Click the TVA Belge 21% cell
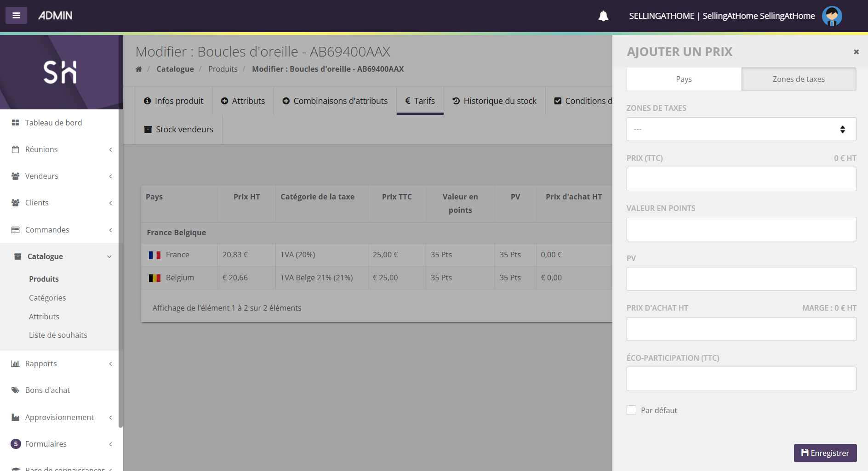Screen dimensions: 868x471 (x=321, y=278)
